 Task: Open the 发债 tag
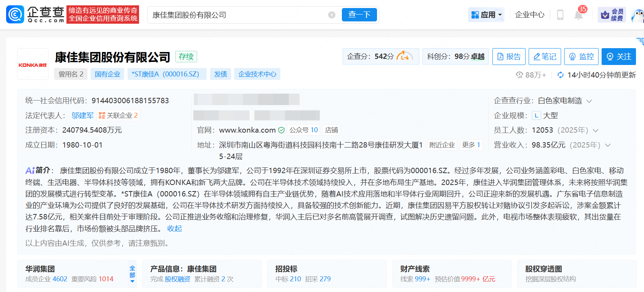coord(220,74)
